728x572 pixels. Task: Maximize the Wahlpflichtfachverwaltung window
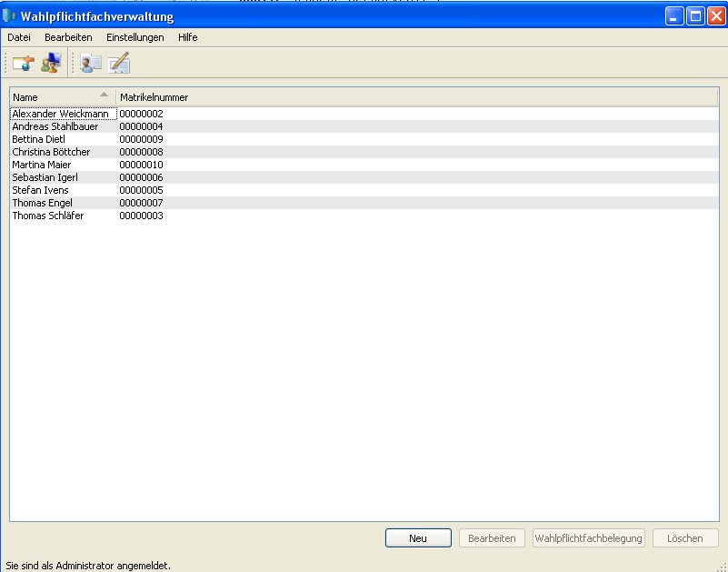coord(695,16)
